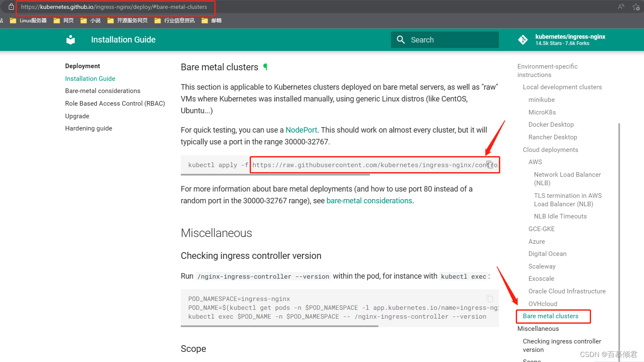Screen dimensions: 644x362
Task: Jump to Environment-specific instructions section
Action: pos(547,71)
